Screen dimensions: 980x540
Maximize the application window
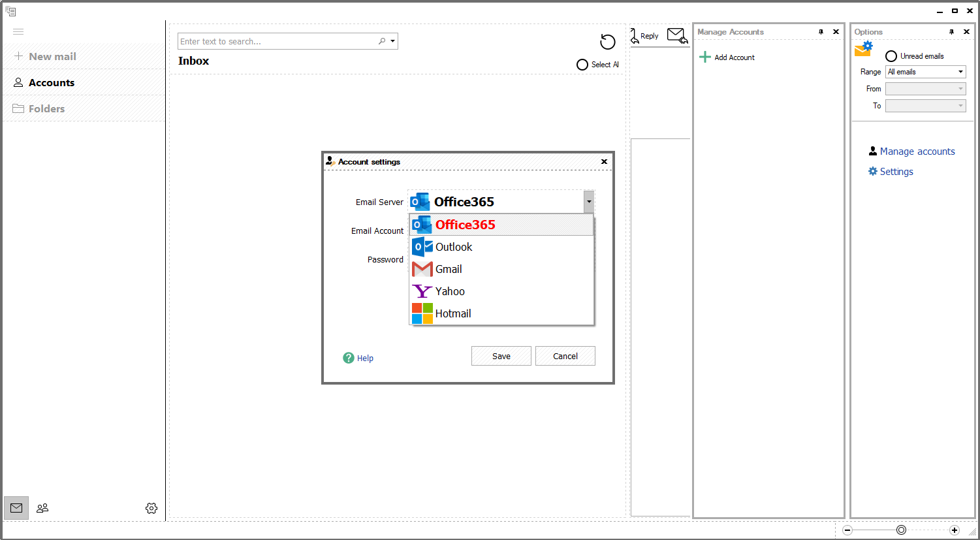point(955,10)
